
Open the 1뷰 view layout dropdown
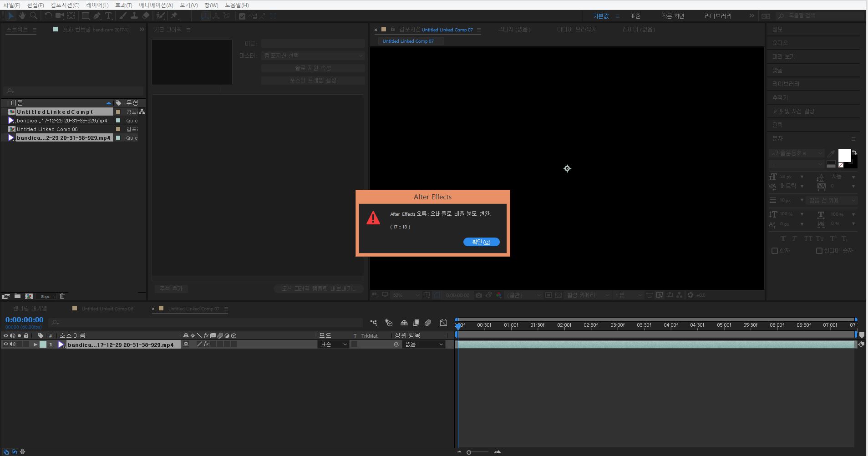(x=628, y=295)
